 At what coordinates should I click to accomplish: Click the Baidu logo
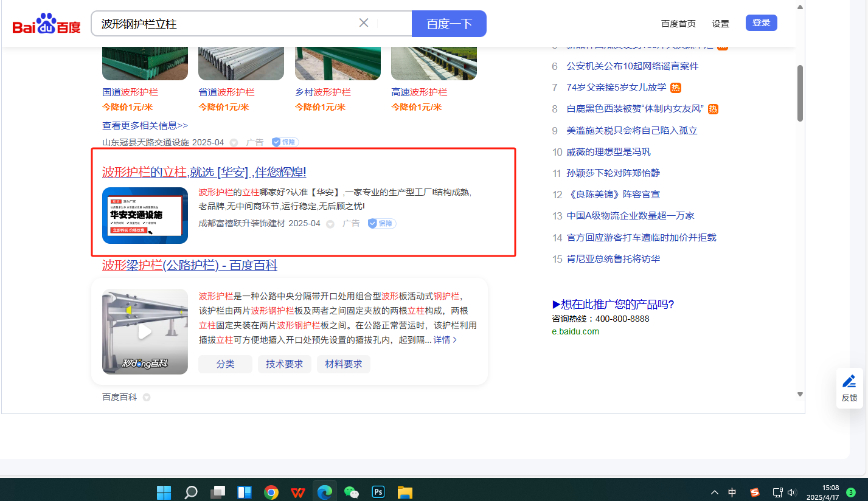click(46, 24)
